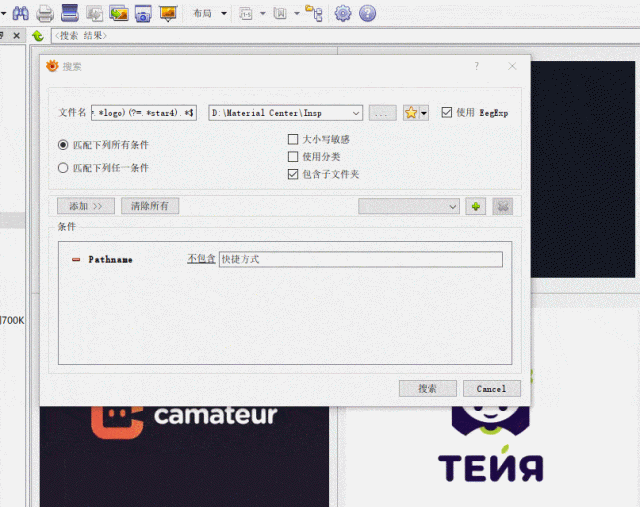Open settings gear icon in toolbar
The image size is (640, 507).
coord(343,13)
